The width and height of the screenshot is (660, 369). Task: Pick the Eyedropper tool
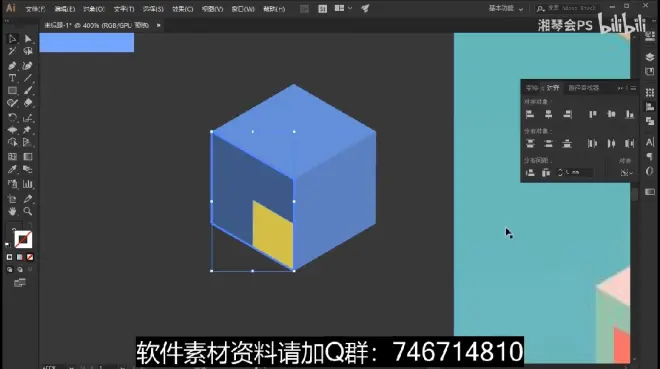click(12, 169)
